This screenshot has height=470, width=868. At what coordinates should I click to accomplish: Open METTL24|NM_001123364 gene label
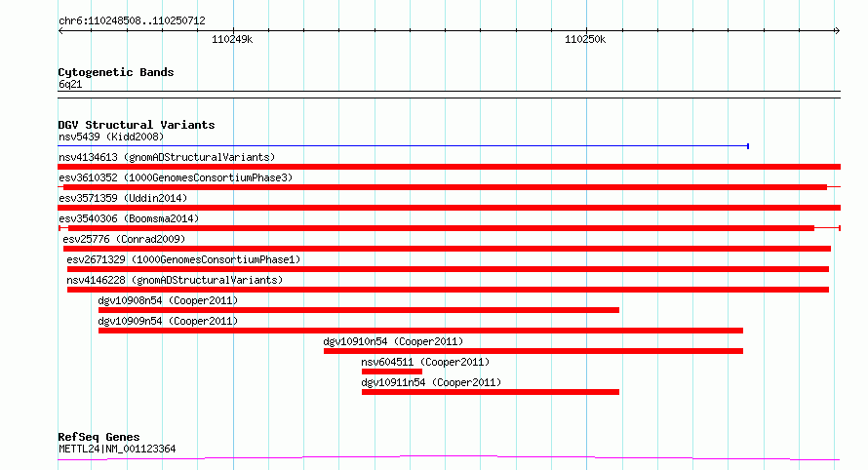(117, 449)
